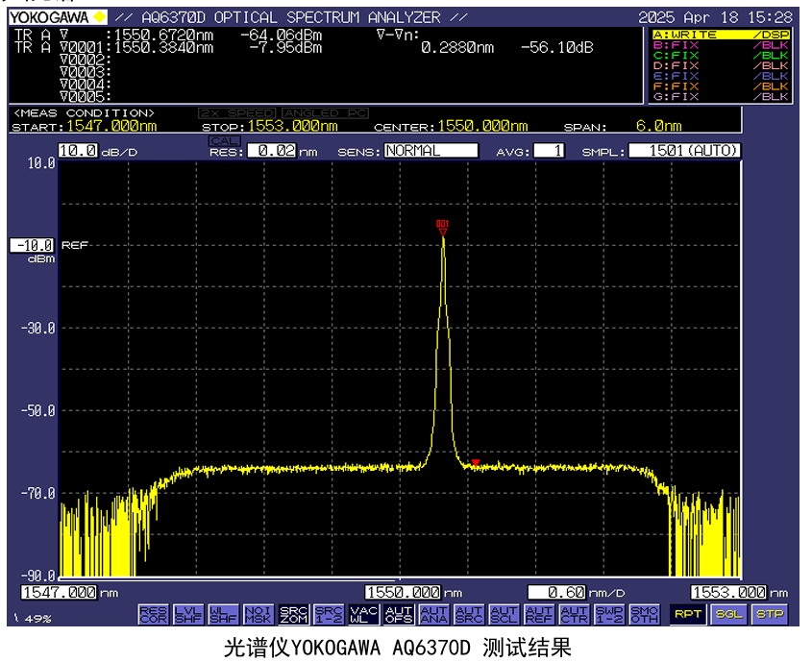Click the SRC ZOM indicator
Image resolution: width=812 pixels, height=662 pixels.
coord(294,614)
